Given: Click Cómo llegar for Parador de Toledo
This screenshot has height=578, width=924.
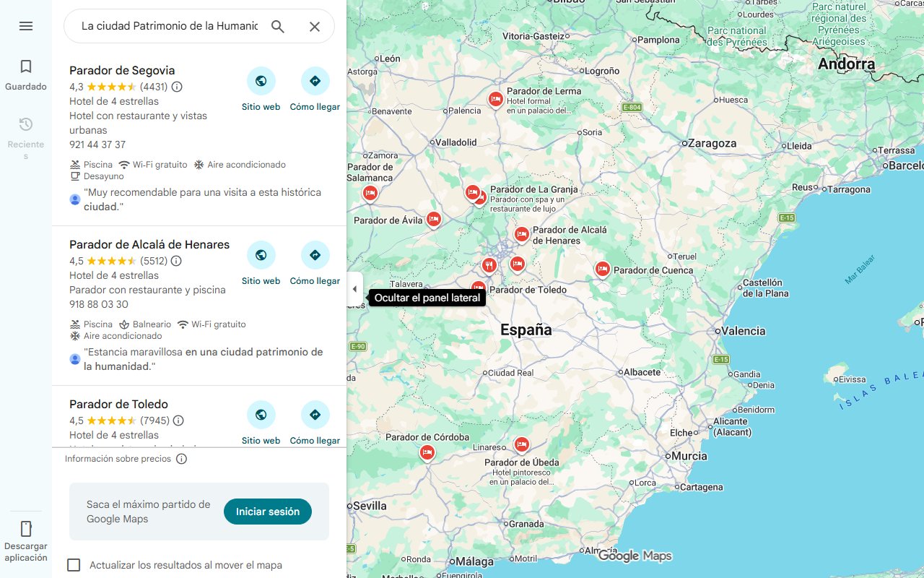Looking at the screenshot, I should pos(315,414).
